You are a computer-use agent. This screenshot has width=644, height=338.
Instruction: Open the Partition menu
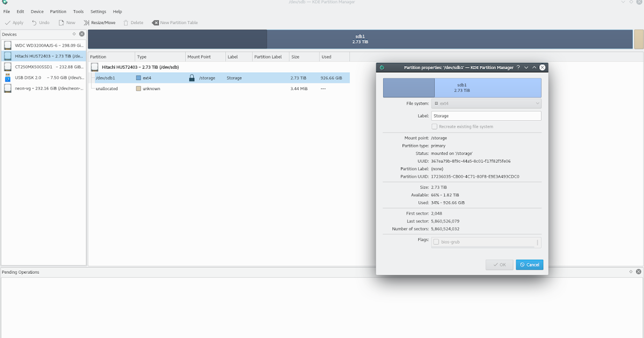pos(58,11)
